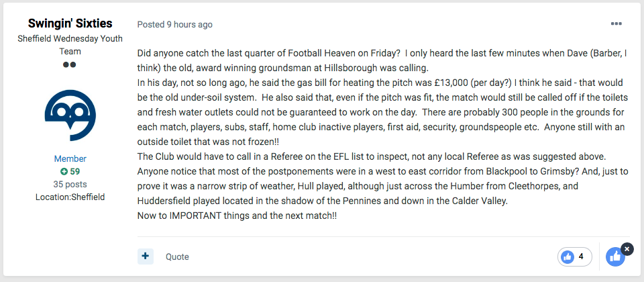Click the blue thumbs-up Like button
This screenshot has width=644, height=282.
tap(616, 257)
